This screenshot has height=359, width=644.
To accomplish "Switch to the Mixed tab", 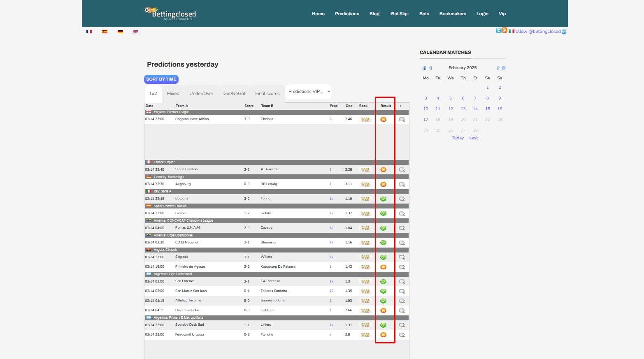I will point(173,94).
